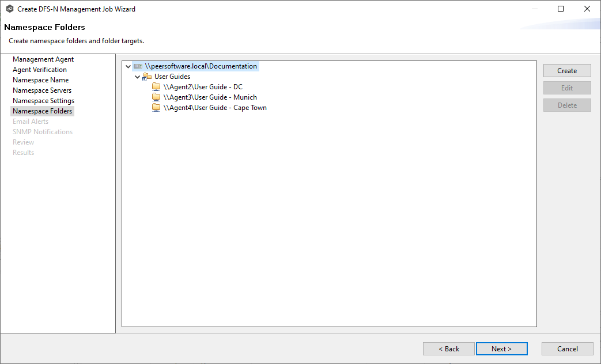The height and width of the screenshot is (364, 601).
Task: Switch to Namespace Settings step
Action: point(43,101)
